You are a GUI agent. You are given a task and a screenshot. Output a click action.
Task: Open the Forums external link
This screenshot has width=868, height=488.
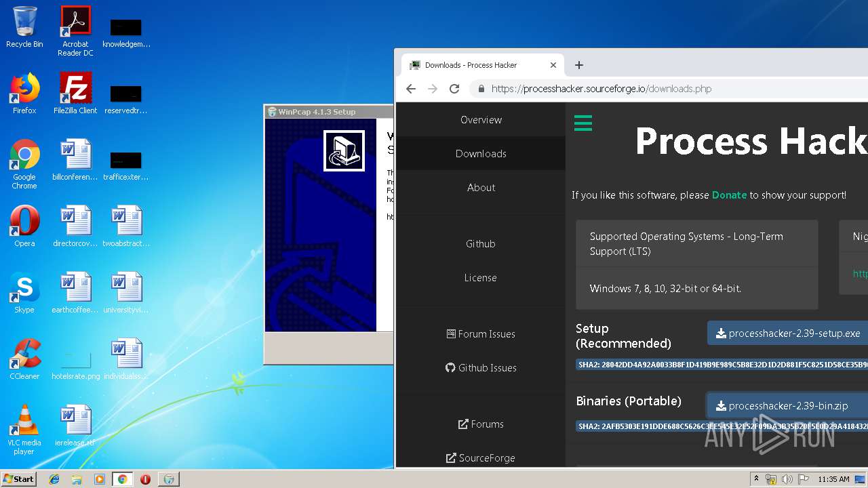tap(481, 424)
